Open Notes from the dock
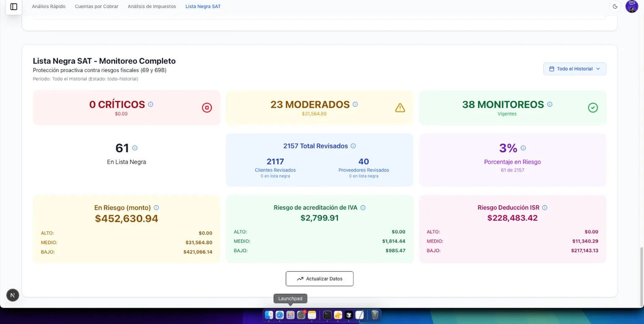 (x=312, y=315)
